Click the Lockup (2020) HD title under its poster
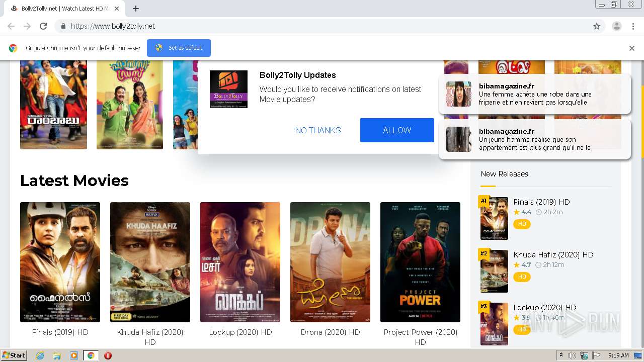Viewport: 644px width, 362px height. coord(240,332)
